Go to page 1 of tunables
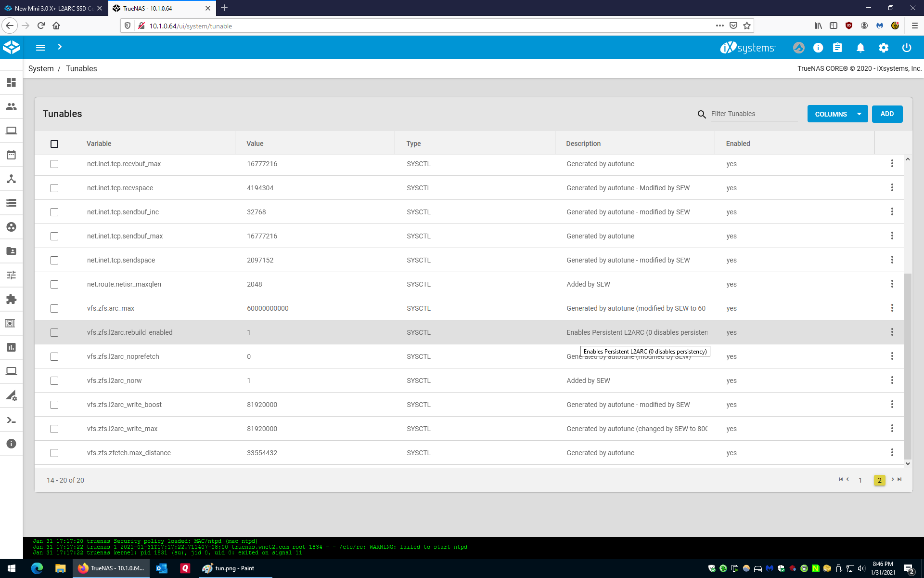The width and height of the screenshot is (924, 578). pyautogui.click(x=860, y=480)
